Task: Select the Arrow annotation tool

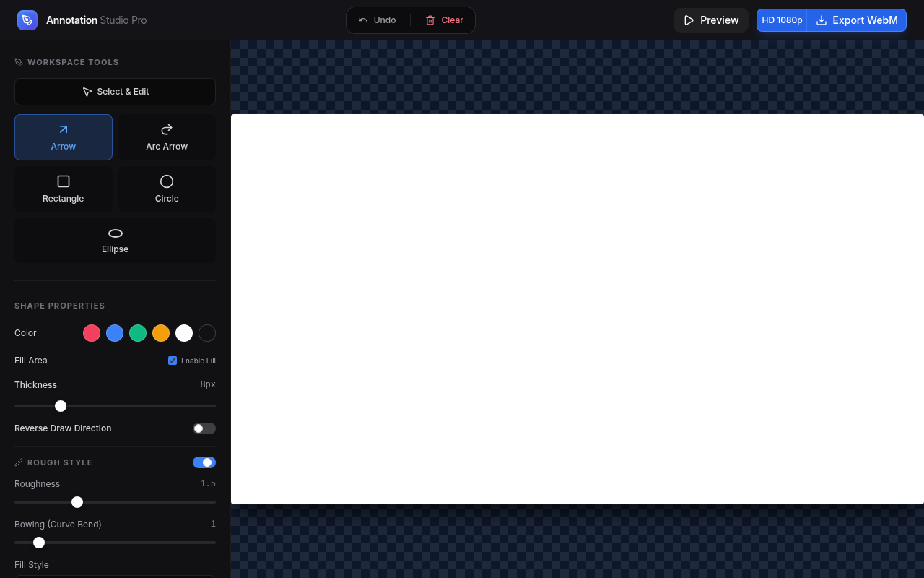Action: coord(63,137)
